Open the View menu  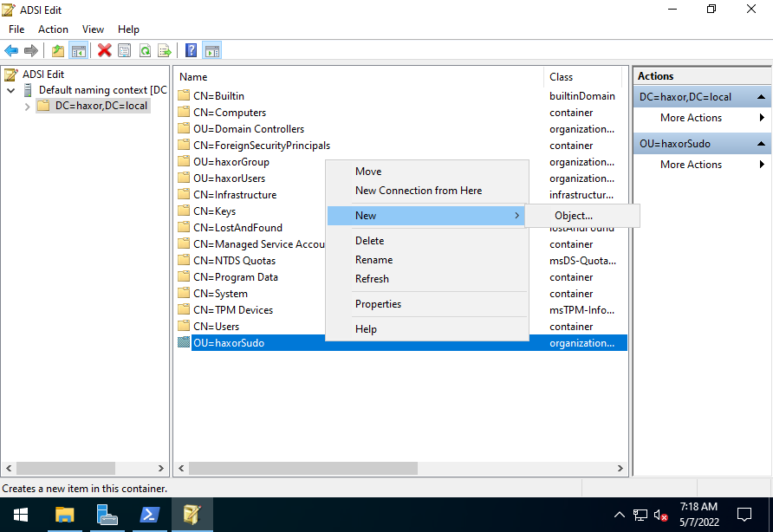click(x=93, y=29)
